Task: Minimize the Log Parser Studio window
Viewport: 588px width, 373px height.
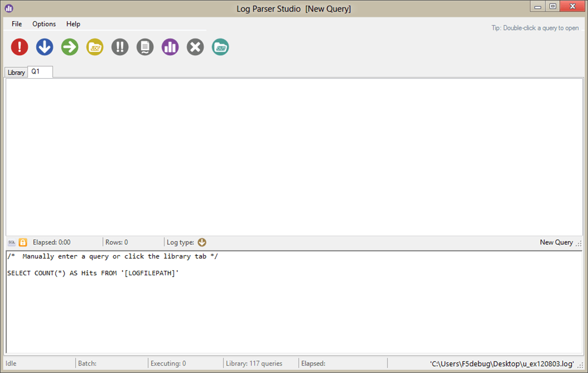Action: click(x=537, y=6)
